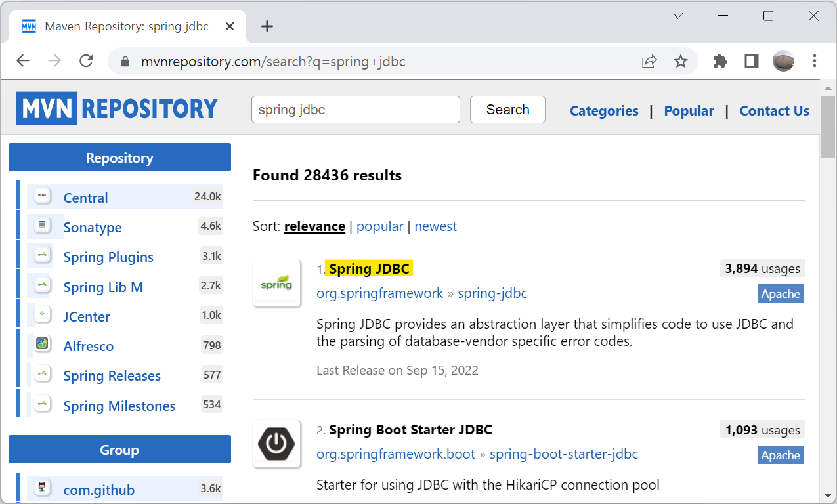The image size is (837, 504).
Task: Open the Popular menu link
Action: [689, 110]
